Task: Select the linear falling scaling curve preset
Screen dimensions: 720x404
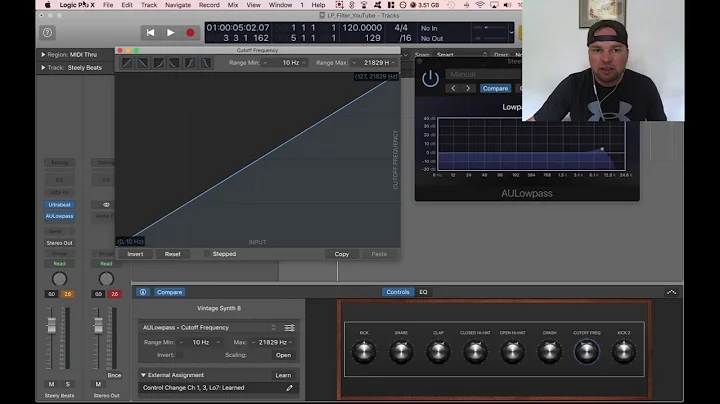Action: (143, 63)
